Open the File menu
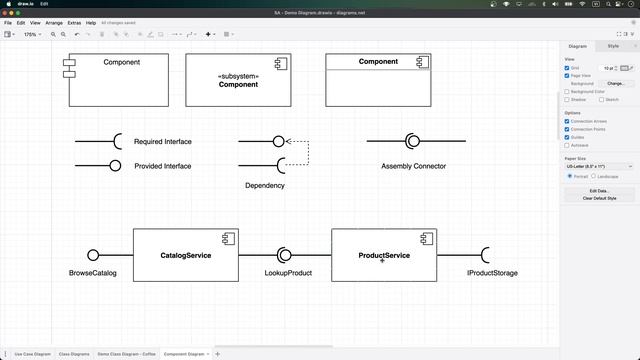The width and height of the screenshot is (640, 360). [8, 23]
